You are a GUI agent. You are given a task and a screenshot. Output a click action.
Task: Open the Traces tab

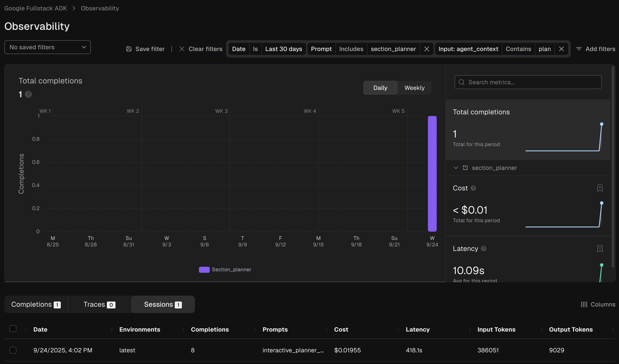[99, 304]
